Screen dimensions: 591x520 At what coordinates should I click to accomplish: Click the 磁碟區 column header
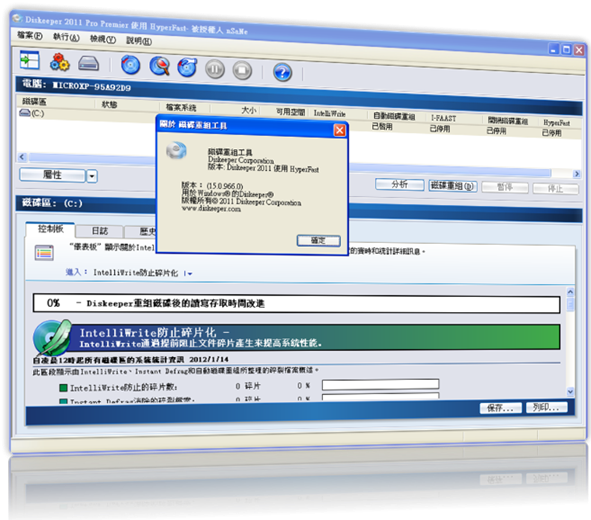34,101
